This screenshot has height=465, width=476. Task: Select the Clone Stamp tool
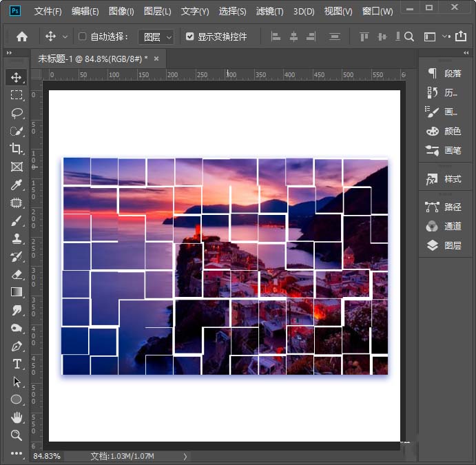pos(17,238)
